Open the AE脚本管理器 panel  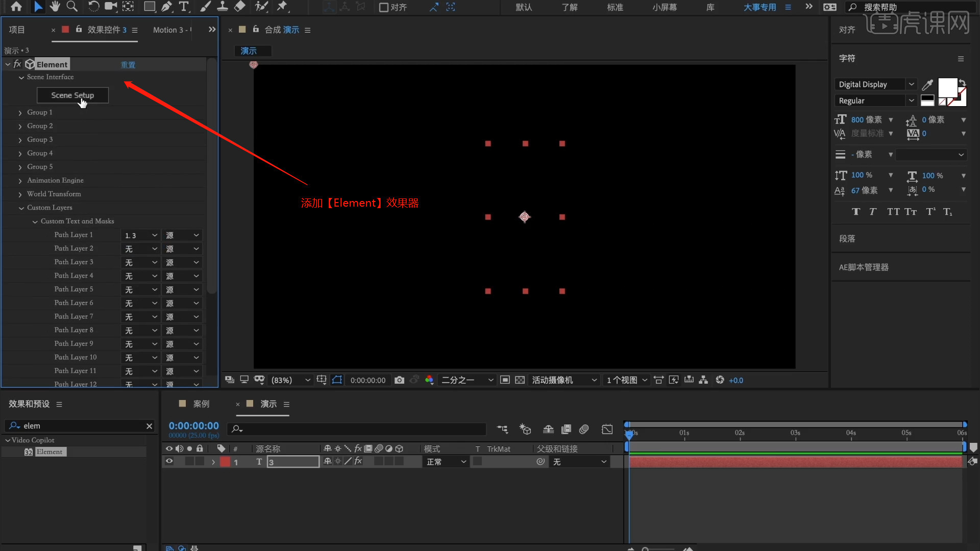click(x=864, y=267)
